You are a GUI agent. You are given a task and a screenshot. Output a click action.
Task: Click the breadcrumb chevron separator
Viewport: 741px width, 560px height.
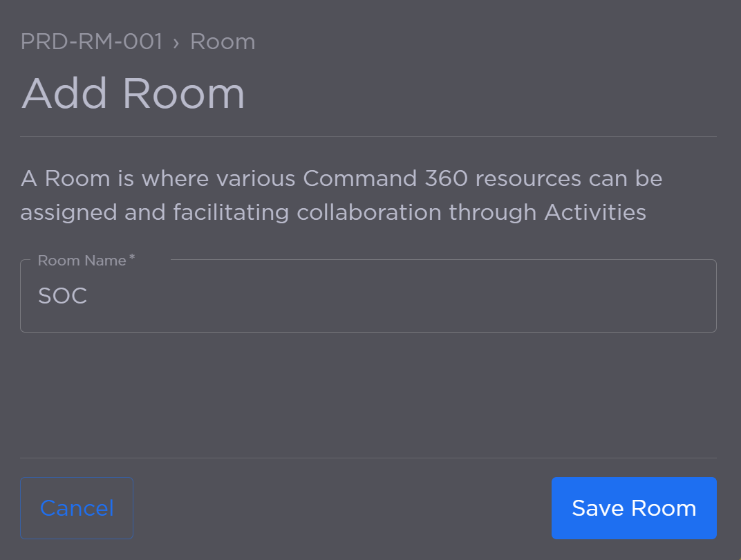(179, 41)
